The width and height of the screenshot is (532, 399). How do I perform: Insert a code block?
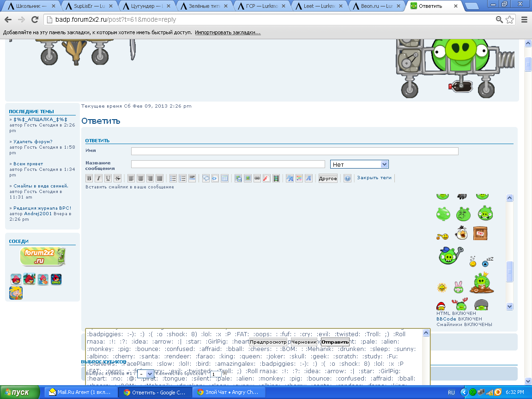215,178
